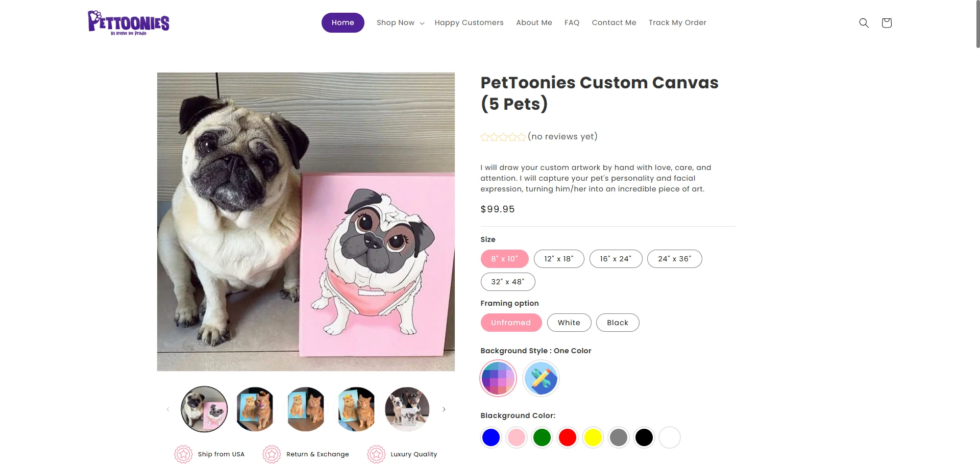This screenshot has height=465, width=980.
Task: Click the Pettoonies logo
Action: pyautogui.click(x=129, y=22)
